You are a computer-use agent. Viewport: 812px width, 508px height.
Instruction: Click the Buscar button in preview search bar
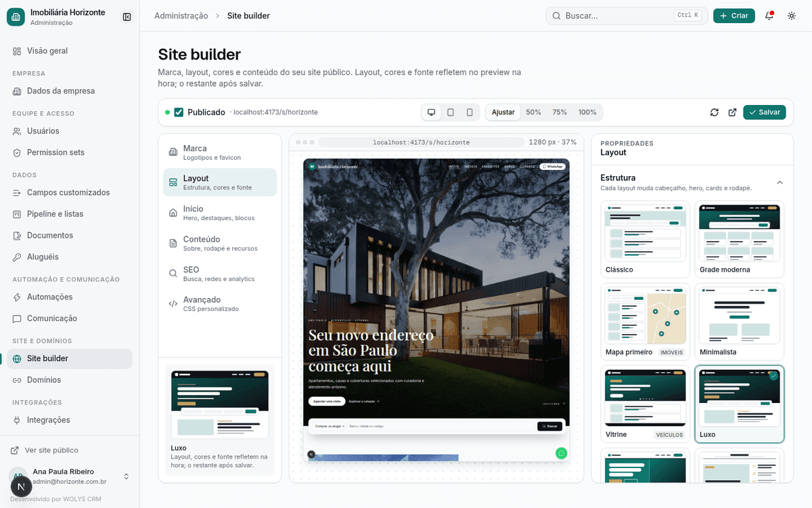click(549, 426)
